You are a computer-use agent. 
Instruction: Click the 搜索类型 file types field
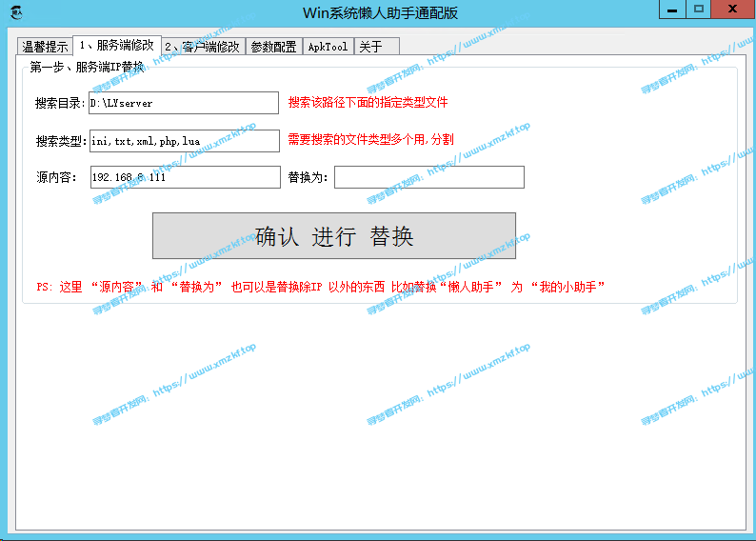pos(185,141)
